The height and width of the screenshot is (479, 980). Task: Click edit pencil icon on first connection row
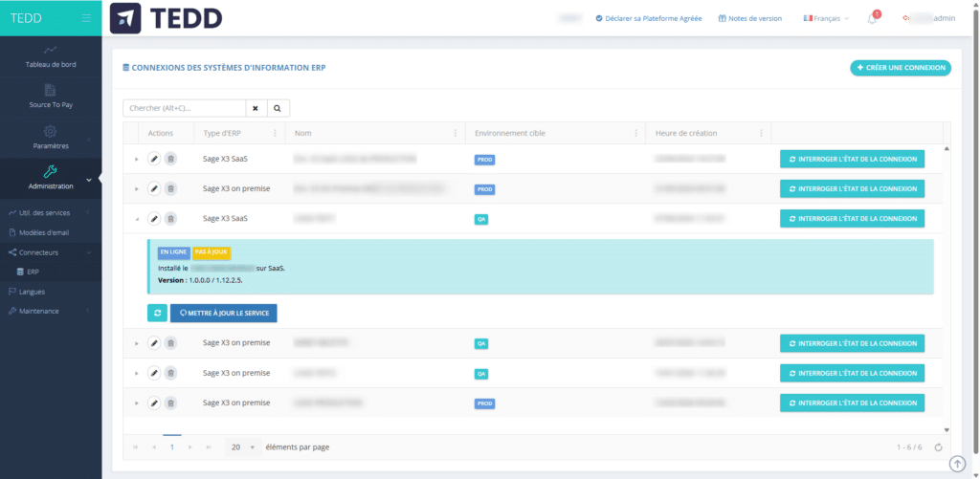coord(154,159)
